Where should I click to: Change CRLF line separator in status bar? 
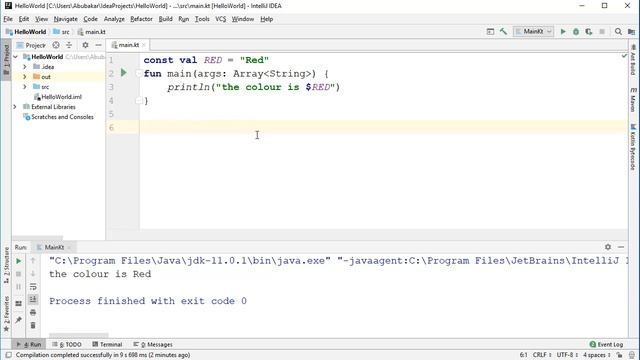click(x=542, y=355)
